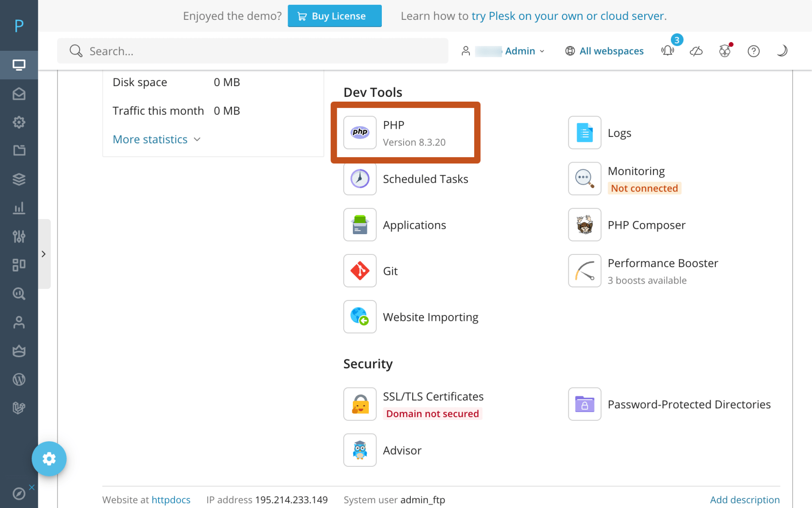This screenshot has height=508, width=812.
Task: Open Files using the folder sidebar icon
Action: 19,150
